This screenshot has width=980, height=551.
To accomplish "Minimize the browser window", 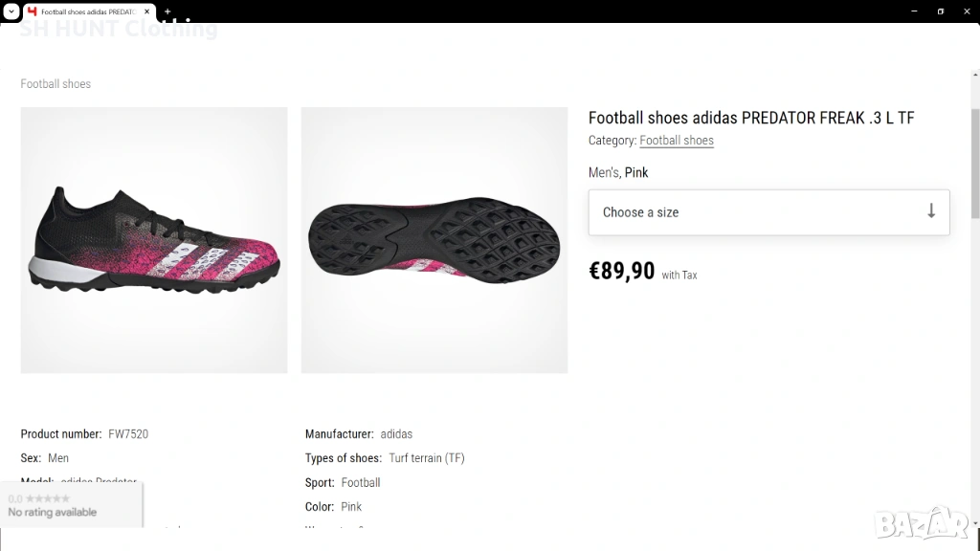I will [915, 11].
